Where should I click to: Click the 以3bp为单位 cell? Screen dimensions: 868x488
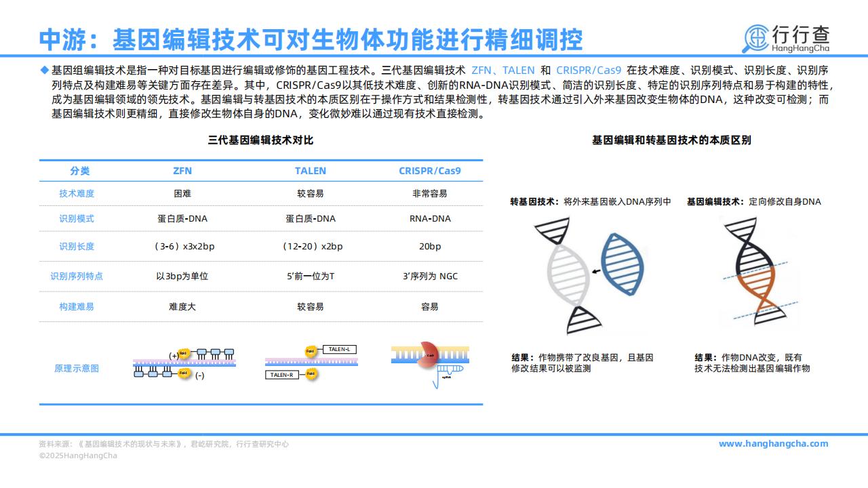pyautogui.click(x=182, y=276)
